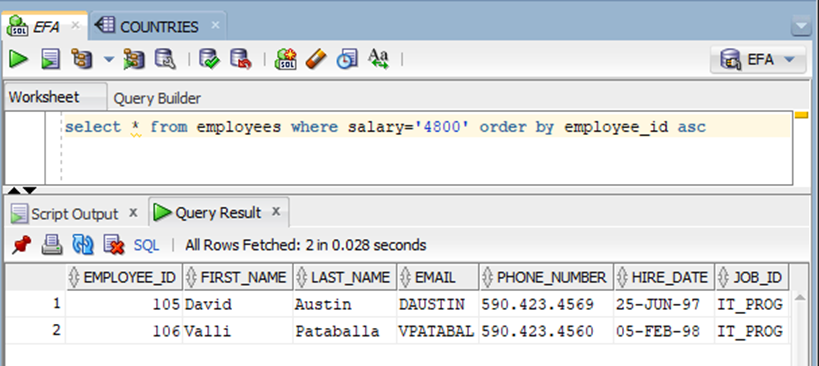Collapse the editor pane with the up splitter arrow

[x=14, y=191]
